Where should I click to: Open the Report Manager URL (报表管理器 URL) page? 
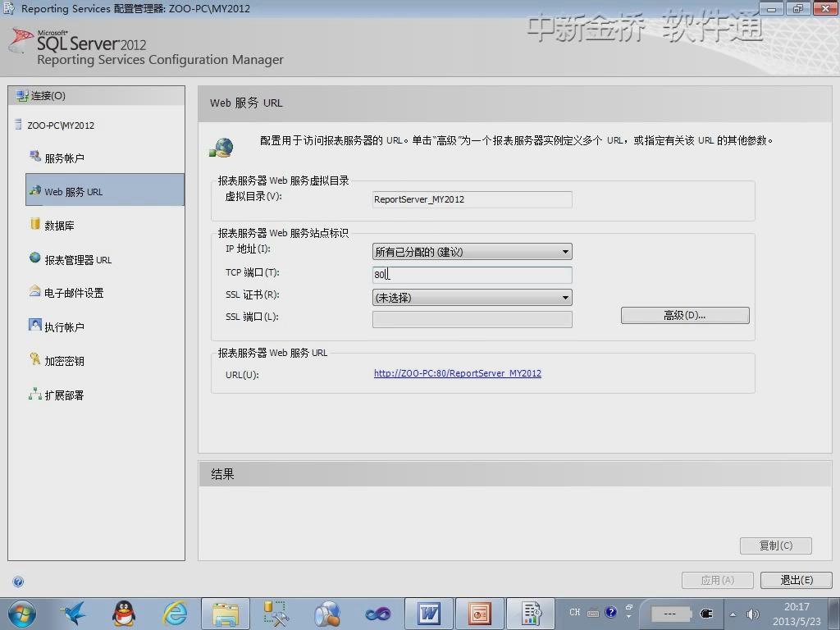point(78,260)
